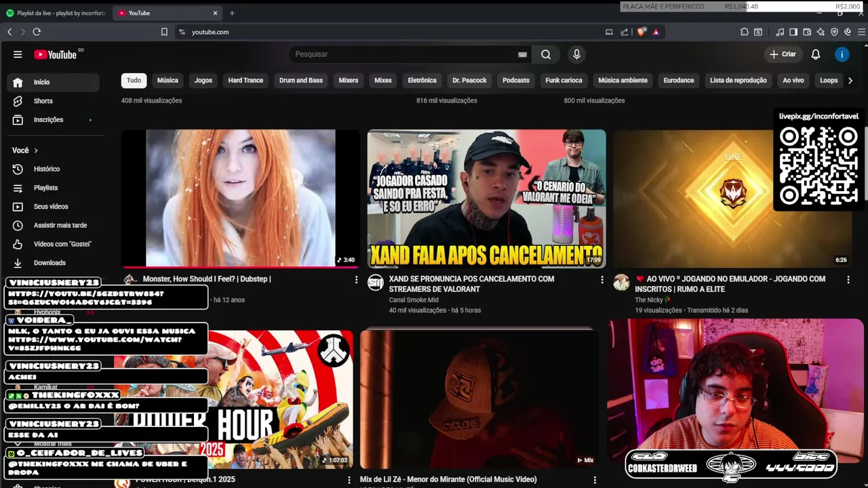Select the Hard Trance filter chip
Image resolution: width=868 pixels, height=488 pixels.
click(245, 80)
